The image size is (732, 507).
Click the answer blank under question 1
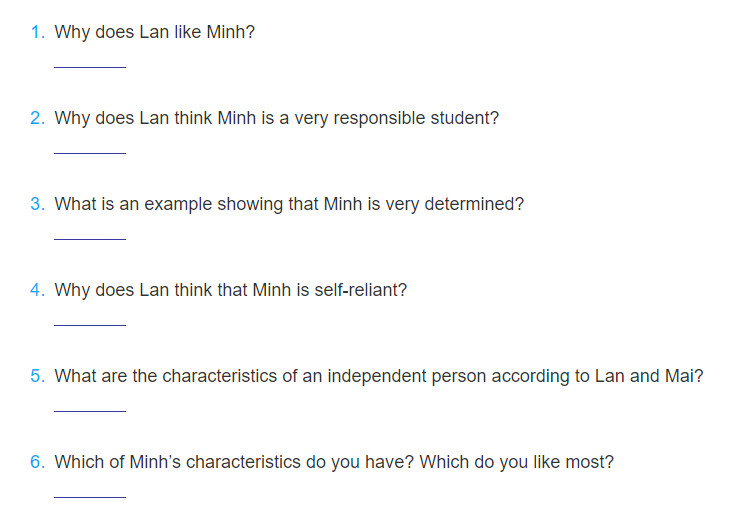point(90,63)
